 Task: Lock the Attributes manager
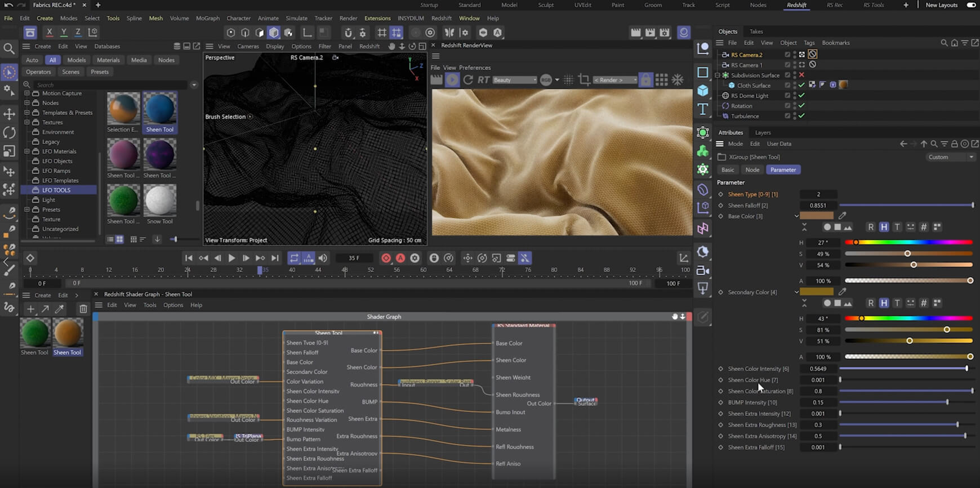[954, 144]
